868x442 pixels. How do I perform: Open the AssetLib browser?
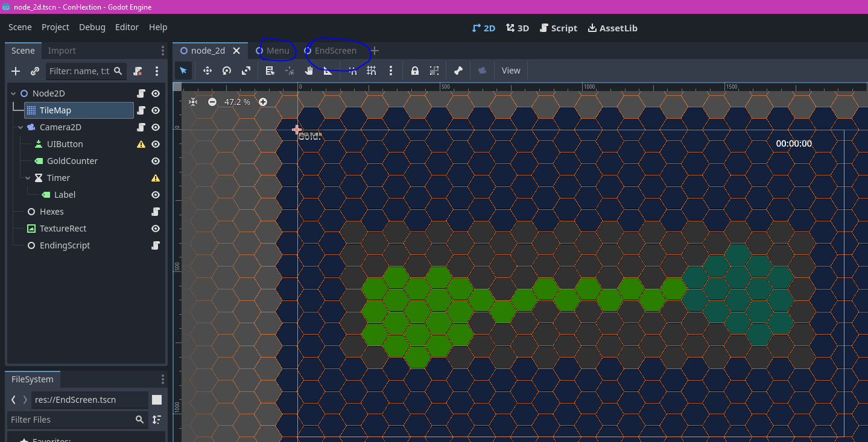(612, 28)
